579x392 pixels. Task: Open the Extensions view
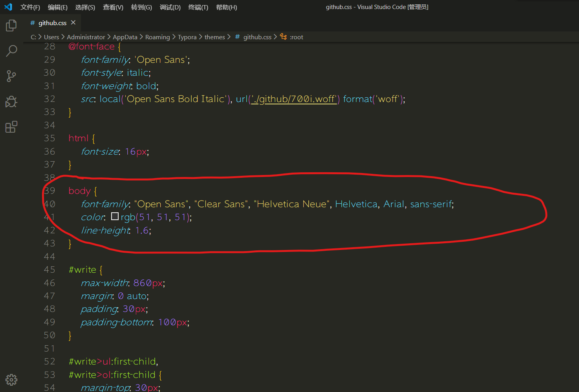pos(11,127)
